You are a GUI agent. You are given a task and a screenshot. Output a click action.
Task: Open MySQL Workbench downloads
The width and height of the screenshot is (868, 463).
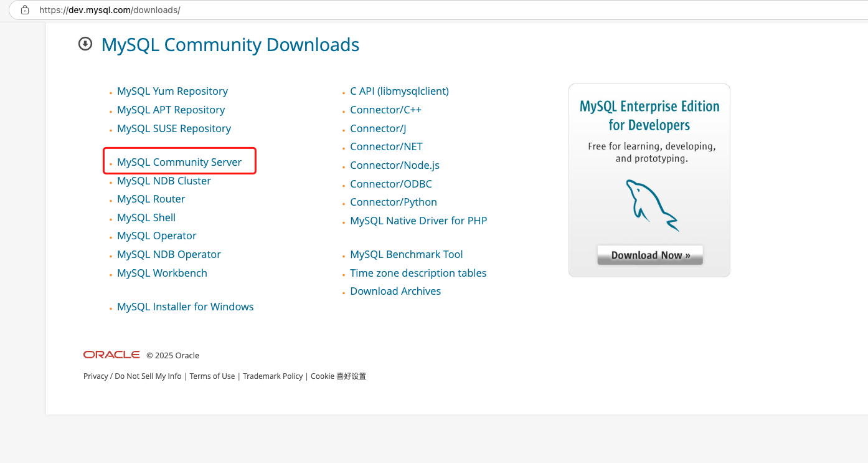[x=162, y=273]
